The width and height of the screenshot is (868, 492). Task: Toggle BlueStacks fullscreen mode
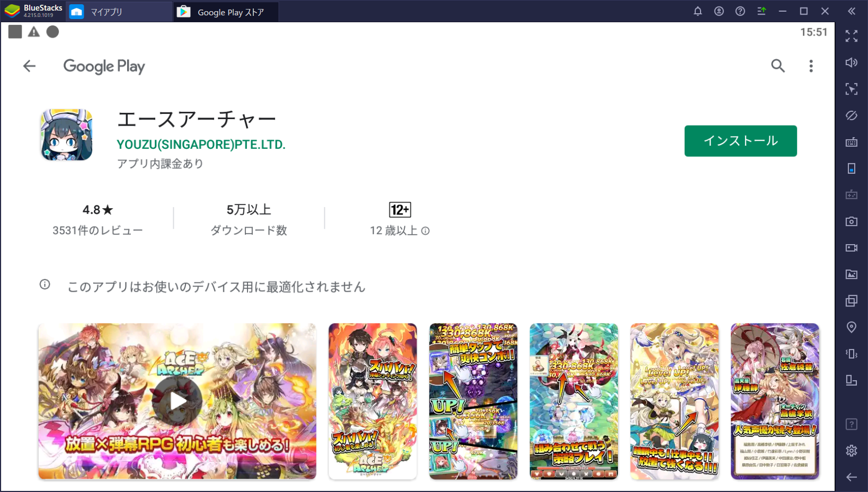click(852, 36)
